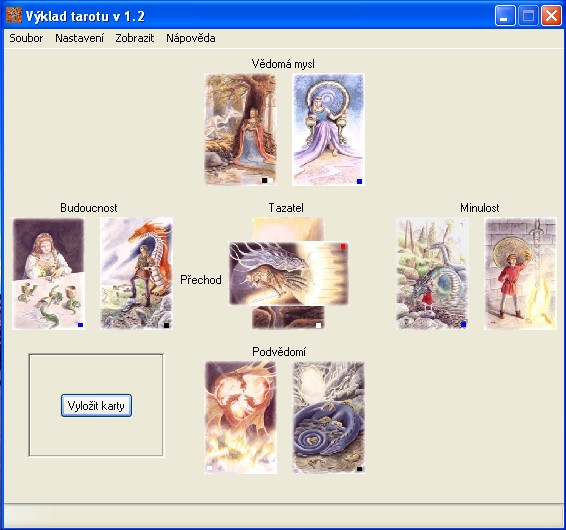
Task: Select the coiled blue dragon card under Podvědomí
Action: (328, 417)
